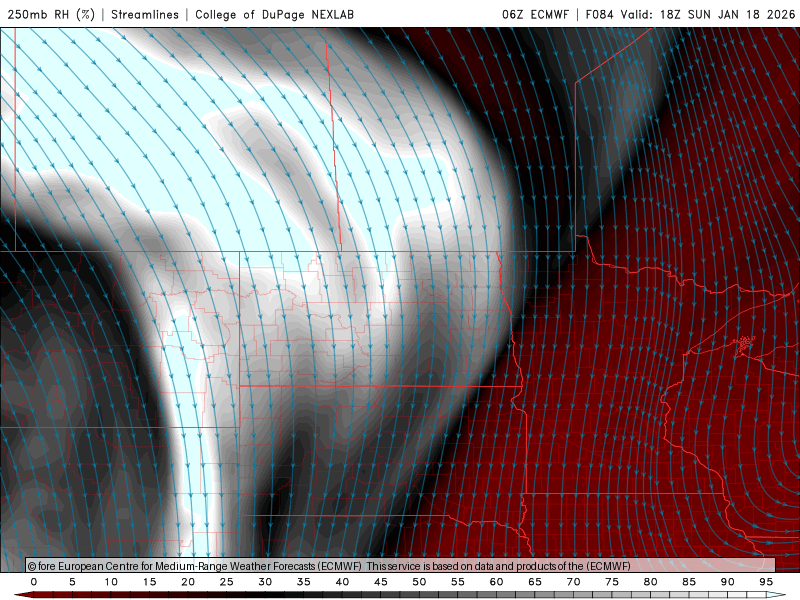Click the "25" label on the color scale

[x=227, y=582]
